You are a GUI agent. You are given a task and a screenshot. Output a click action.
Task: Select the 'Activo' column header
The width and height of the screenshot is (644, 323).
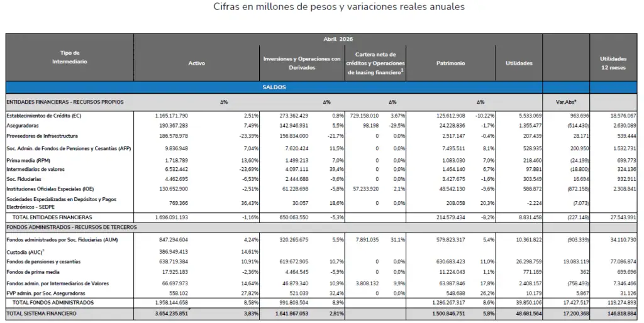click(x=196, y=63)
